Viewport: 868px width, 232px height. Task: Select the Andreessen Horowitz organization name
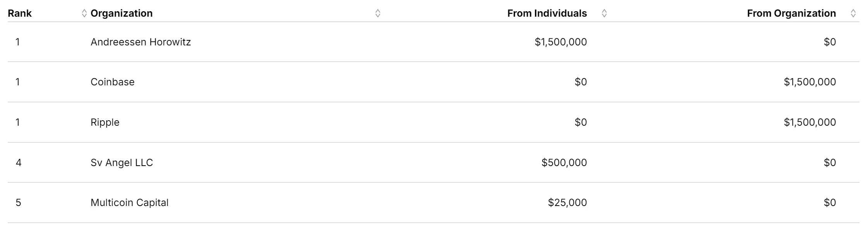click(x=141, y=42)
